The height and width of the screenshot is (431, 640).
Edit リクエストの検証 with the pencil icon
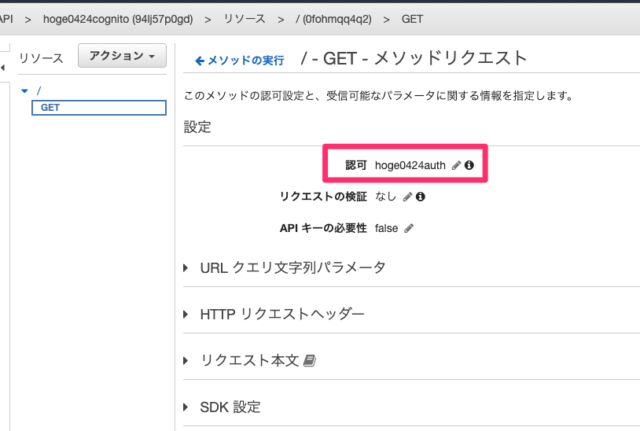point(407,197)
